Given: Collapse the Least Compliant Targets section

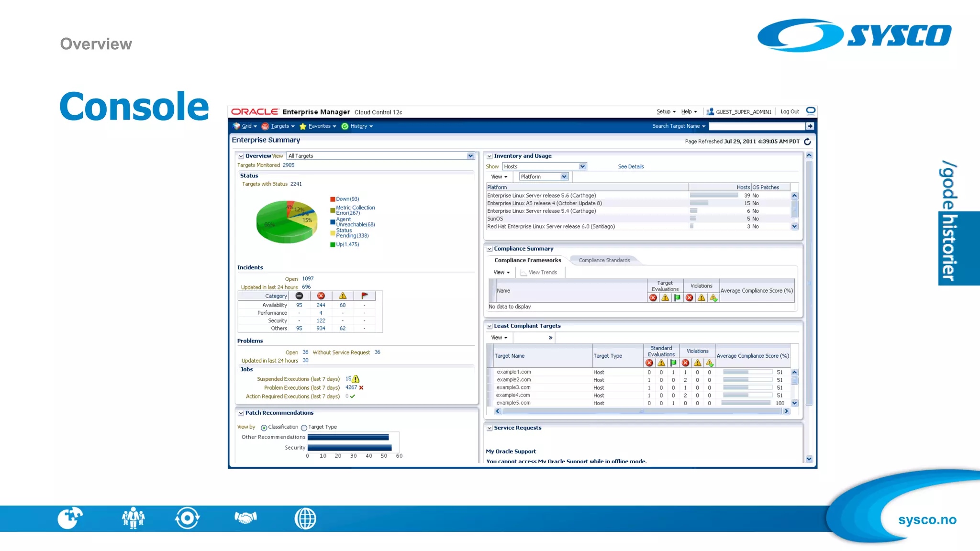Looking at the screenshot, I should [490, 326].
